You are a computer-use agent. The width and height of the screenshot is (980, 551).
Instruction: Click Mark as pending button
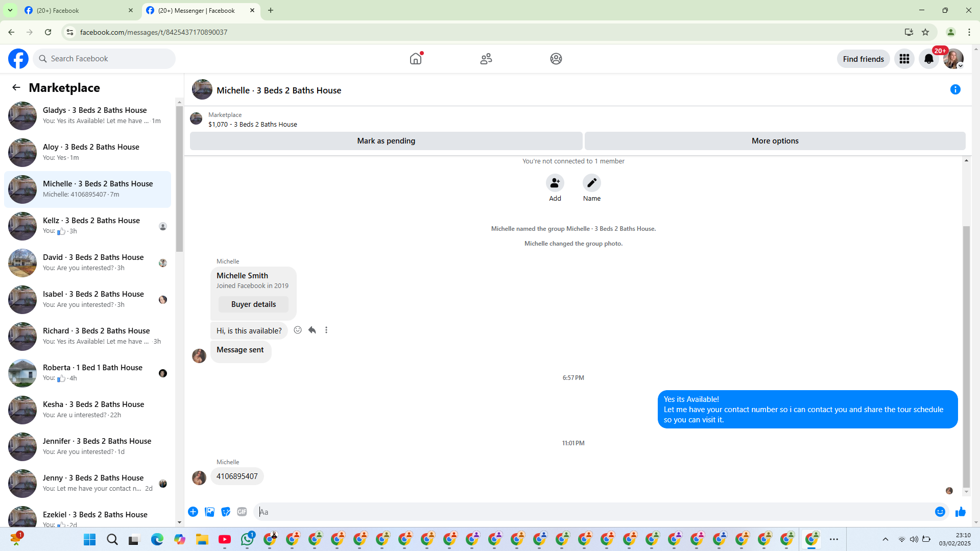tap(386, 141)
